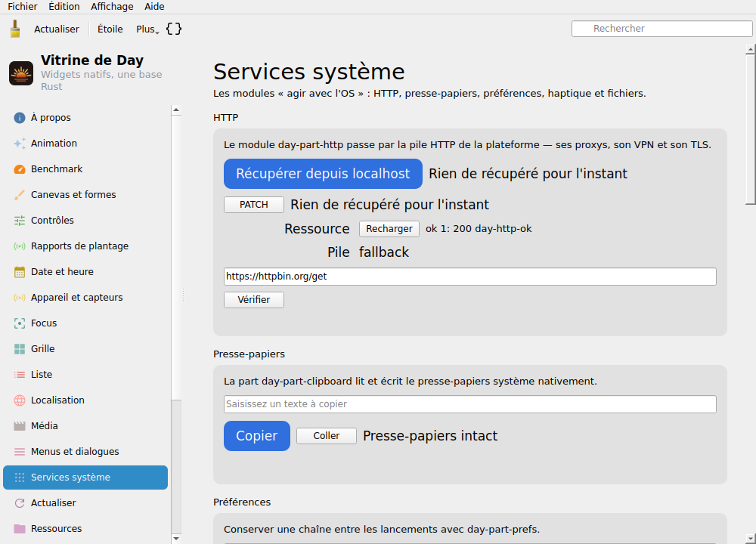Click the Actualiser circular arrow sidebar icon

coord(20,503)
